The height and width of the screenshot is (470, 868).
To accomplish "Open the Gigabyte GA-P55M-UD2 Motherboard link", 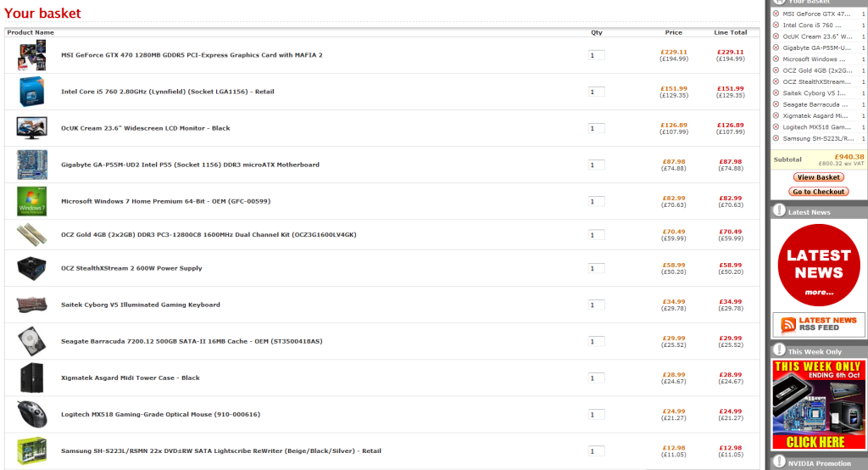I will click(190, 165).
